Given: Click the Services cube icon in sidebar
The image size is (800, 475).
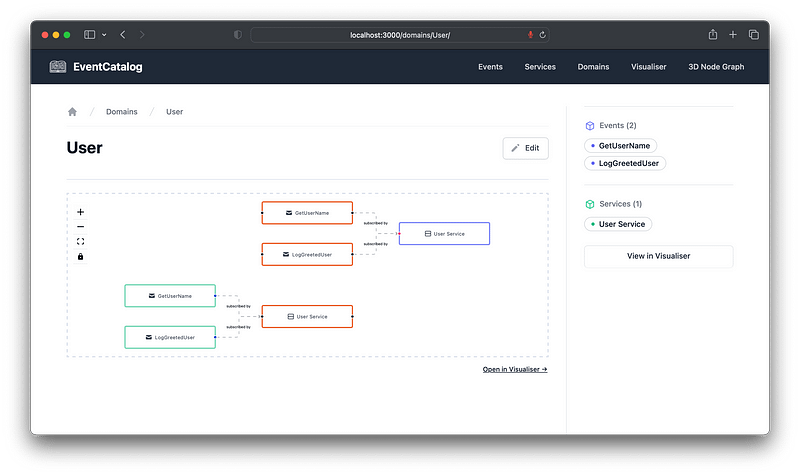Looking at the screenshot, I should (x=590, y=204).
